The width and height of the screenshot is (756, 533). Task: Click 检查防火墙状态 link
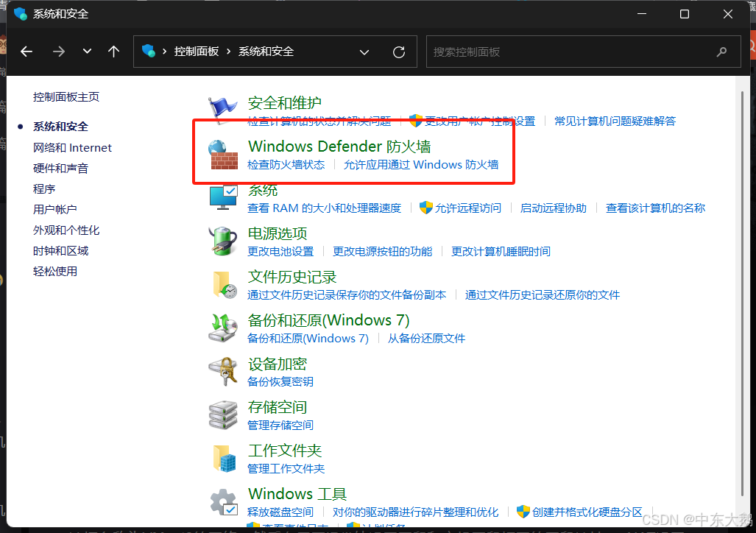[x=286, y=164]
